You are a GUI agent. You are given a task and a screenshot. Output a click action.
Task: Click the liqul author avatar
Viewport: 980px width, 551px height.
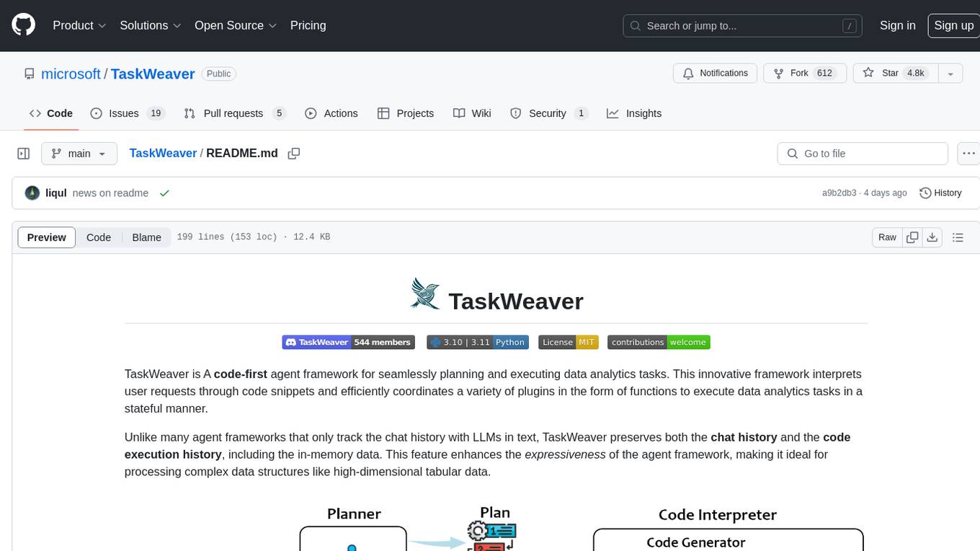[32, 193]
